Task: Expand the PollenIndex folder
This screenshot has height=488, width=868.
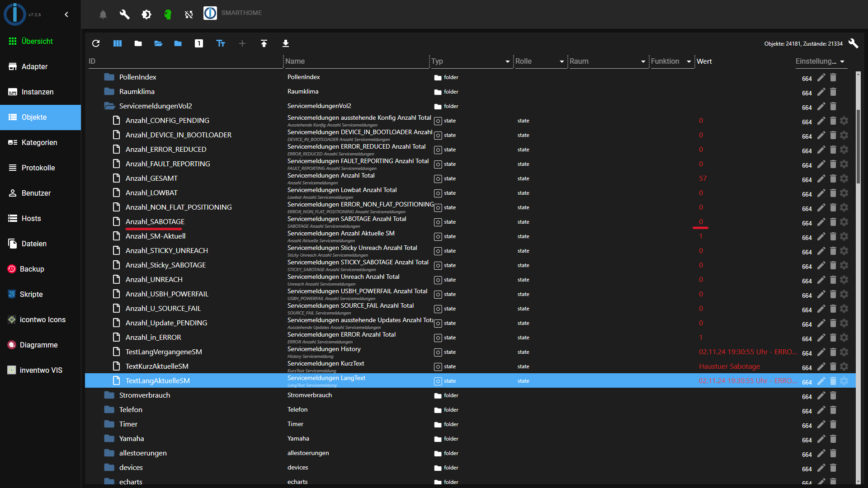Action: (109, 77)
